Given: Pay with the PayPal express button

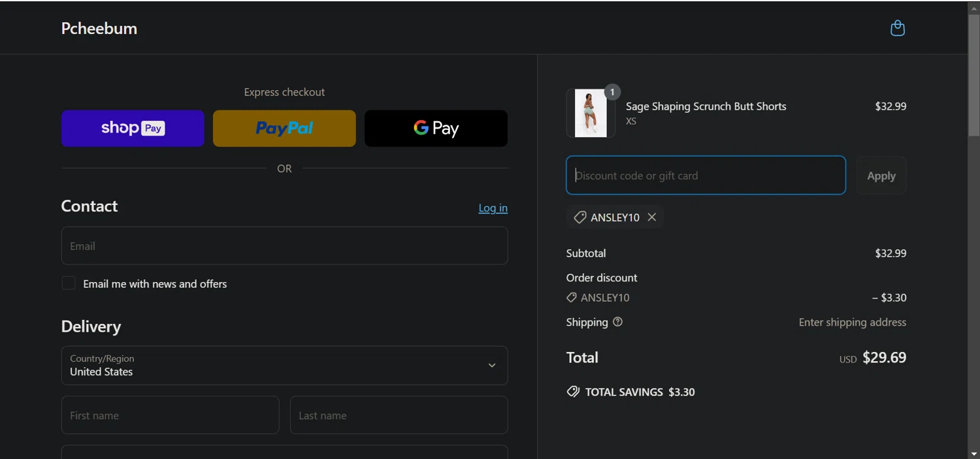Looking at the screenshot, I should [284, 129].
